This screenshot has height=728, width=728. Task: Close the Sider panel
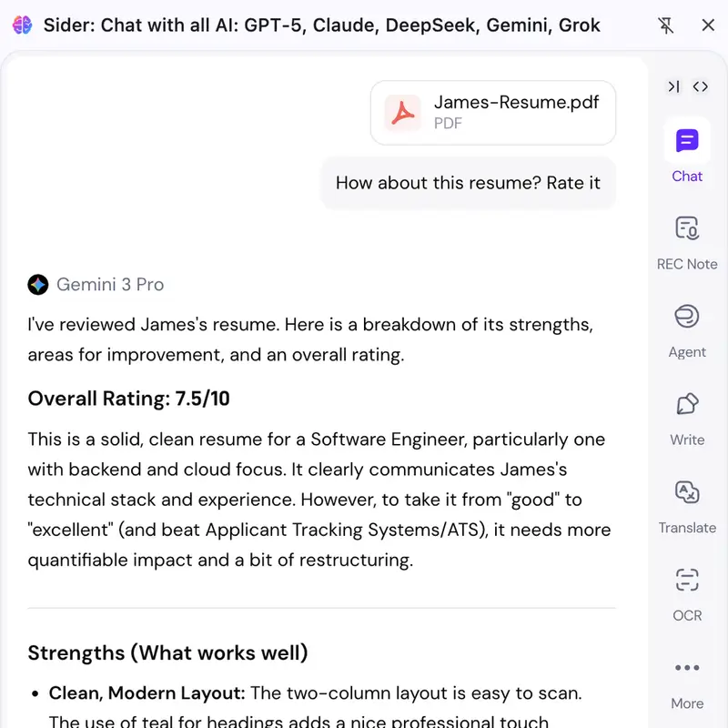[708, 25]
